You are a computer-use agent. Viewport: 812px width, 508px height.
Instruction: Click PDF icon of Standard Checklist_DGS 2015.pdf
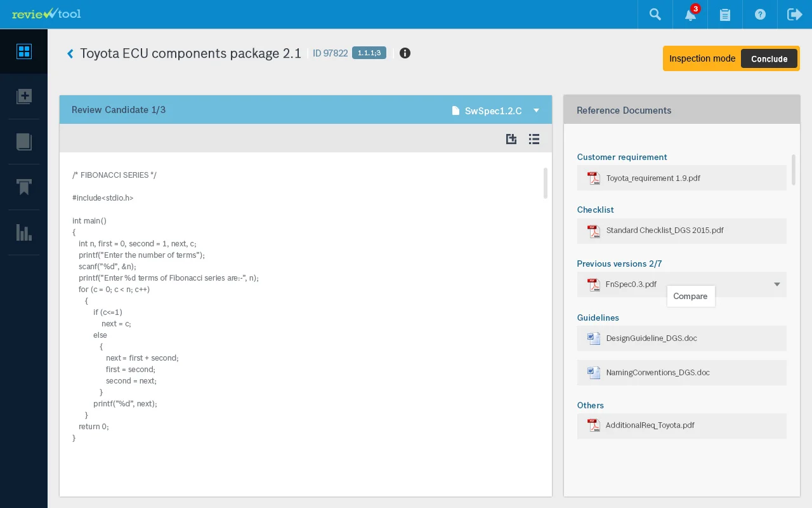594,231
